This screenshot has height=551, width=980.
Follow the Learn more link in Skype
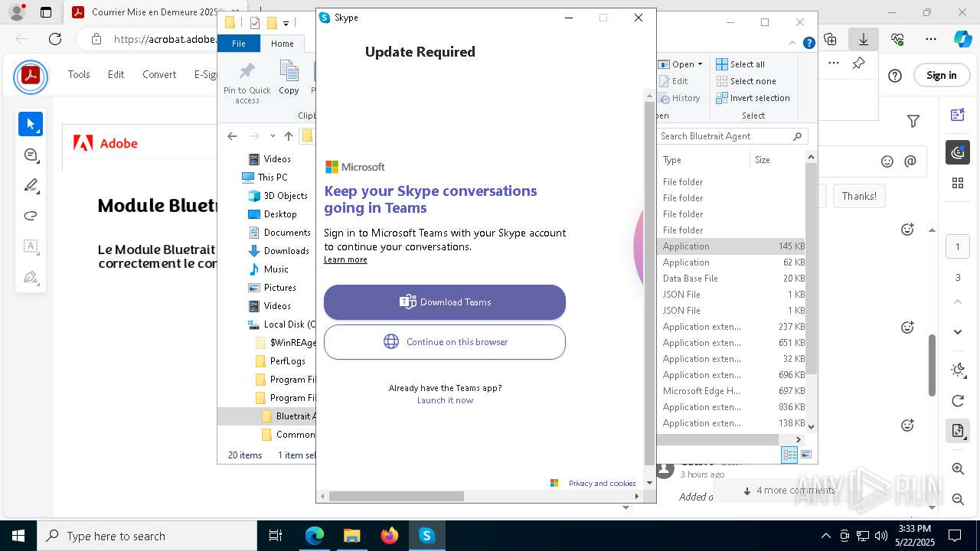(345, 259)
